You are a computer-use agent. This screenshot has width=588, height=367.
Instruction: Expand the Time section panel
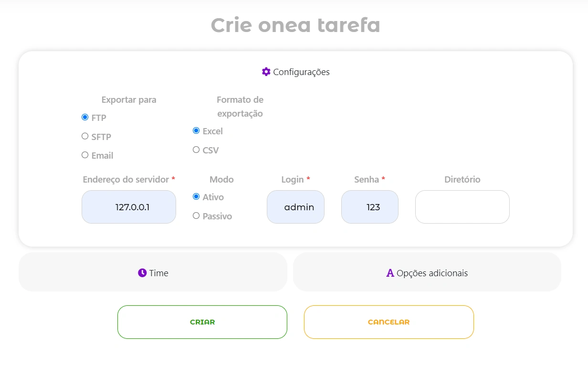point(153,272)
